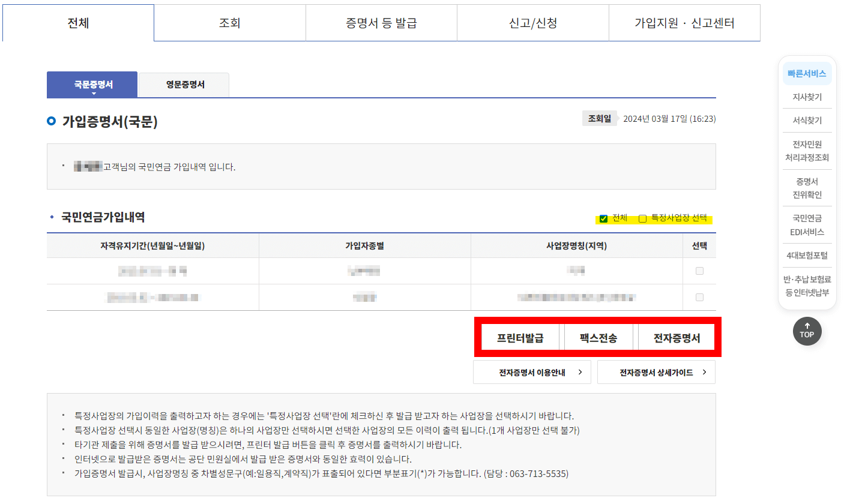
Task: Click chevron on 전자증명서 상세가이드 button
Action: point(704,373)
